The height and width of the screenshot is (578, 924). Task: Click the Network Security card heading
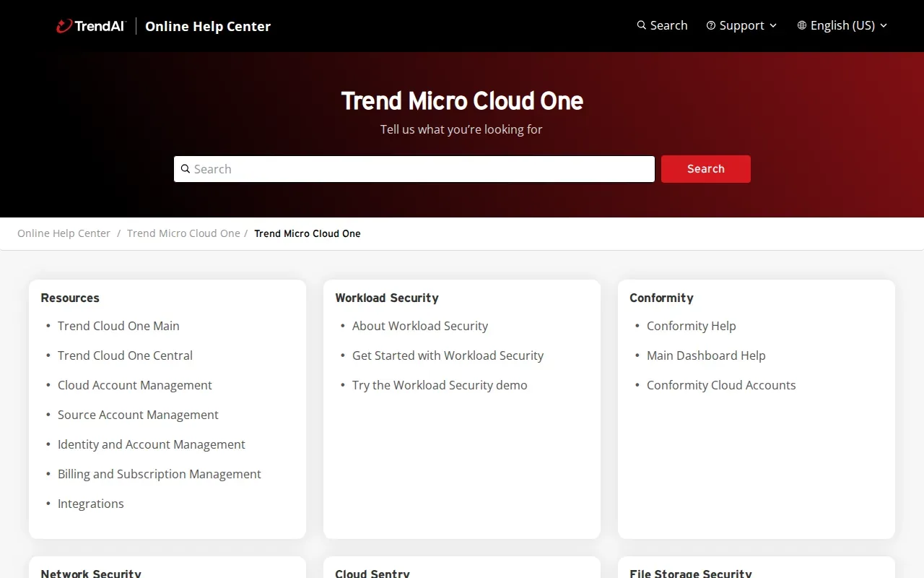[91, 574]
